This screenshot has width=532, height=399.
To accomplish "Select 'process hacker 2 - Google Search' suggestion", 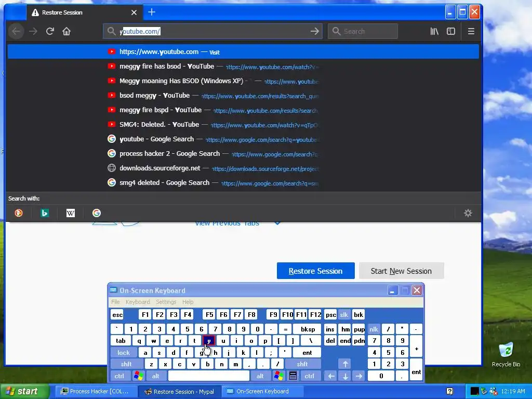I will click(x=243, y=153).
